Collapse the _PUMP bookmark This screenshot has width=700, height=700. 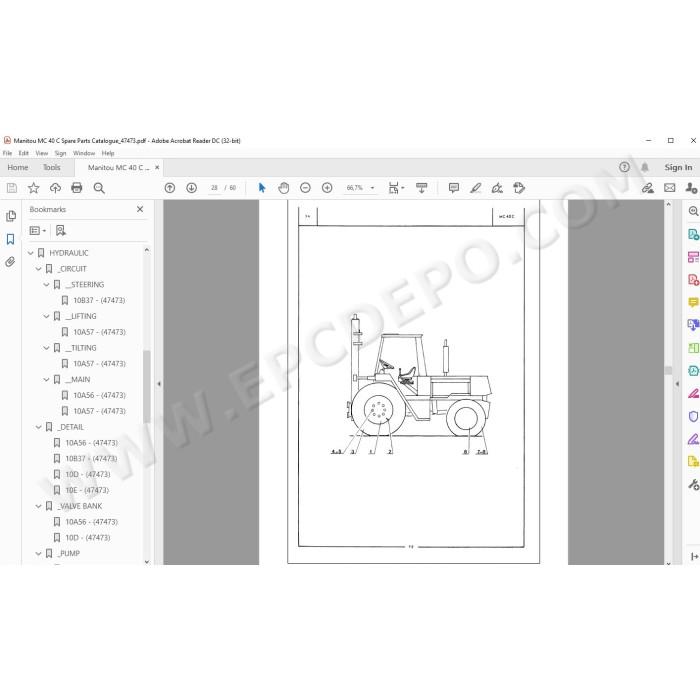click(x=38, y=553)
